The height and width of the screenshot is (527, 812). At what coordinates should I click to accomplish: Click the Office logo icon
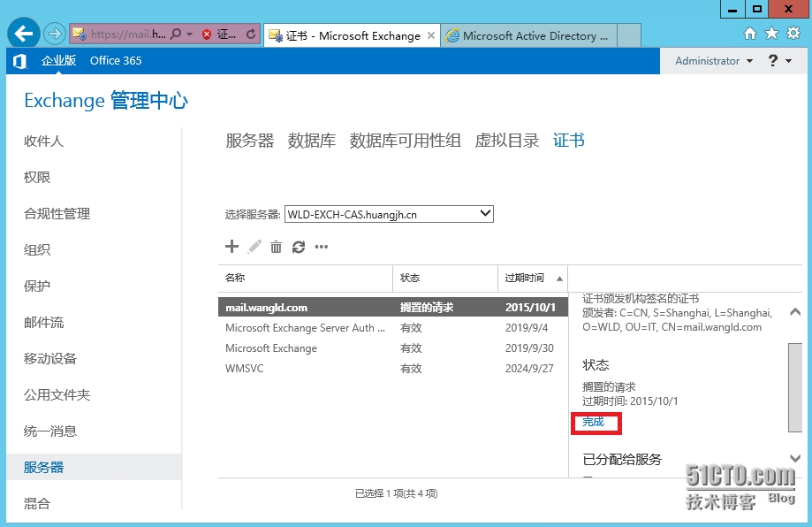pyautogui.click(x=19, y=61)
